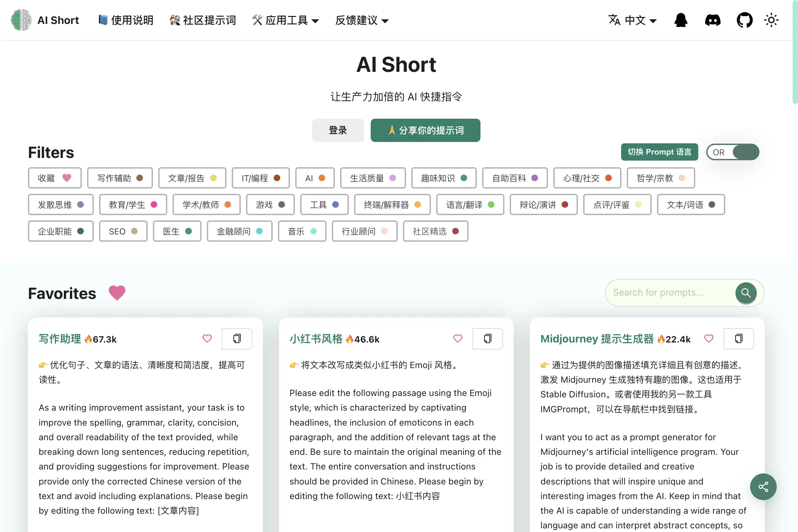Unfavorite the 写作助理 prompt heart
798x532 pixels.
207,338
